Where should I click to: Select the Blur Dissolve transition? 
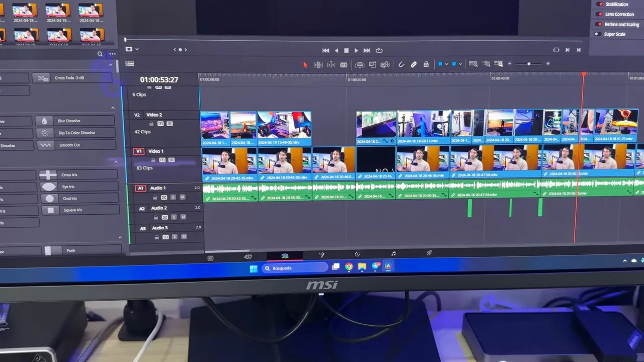[x=74, y=121]
